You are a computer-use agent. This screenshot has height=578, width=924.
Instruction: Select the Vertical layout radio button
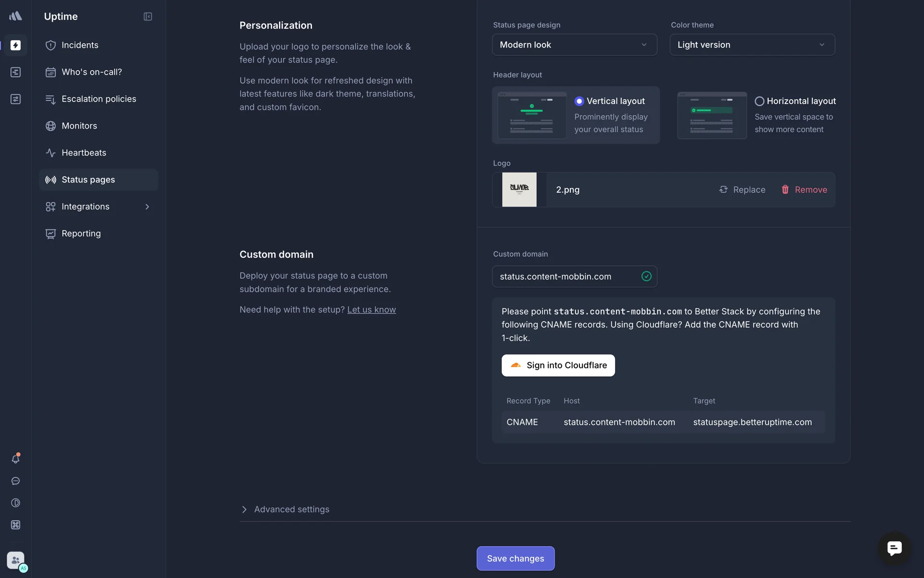[579, 101]
